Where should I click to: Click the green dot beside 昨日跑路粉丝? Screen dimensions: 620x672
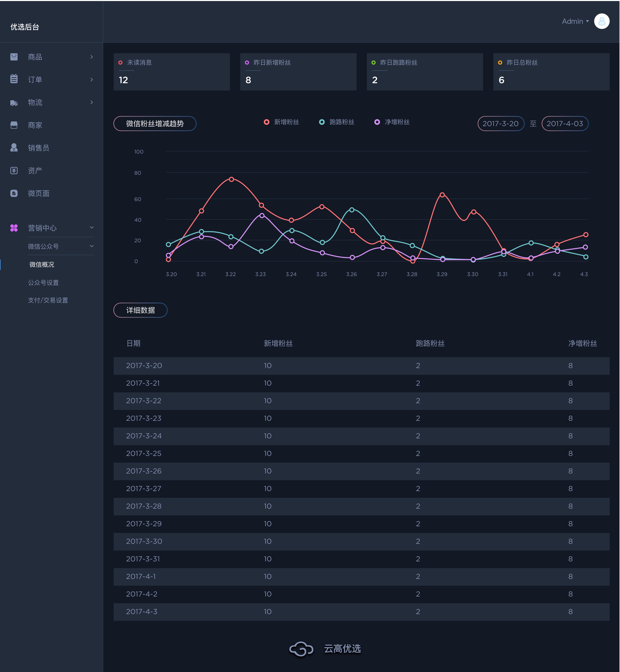[373, 62]
